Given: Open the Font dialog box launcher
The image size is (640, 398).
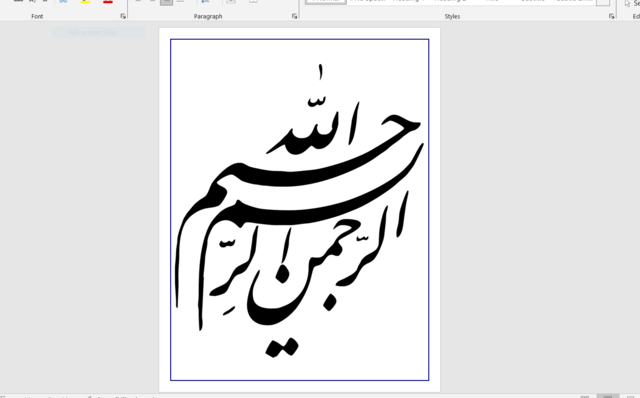Looking at the screenshot, I should click(123, 16).
